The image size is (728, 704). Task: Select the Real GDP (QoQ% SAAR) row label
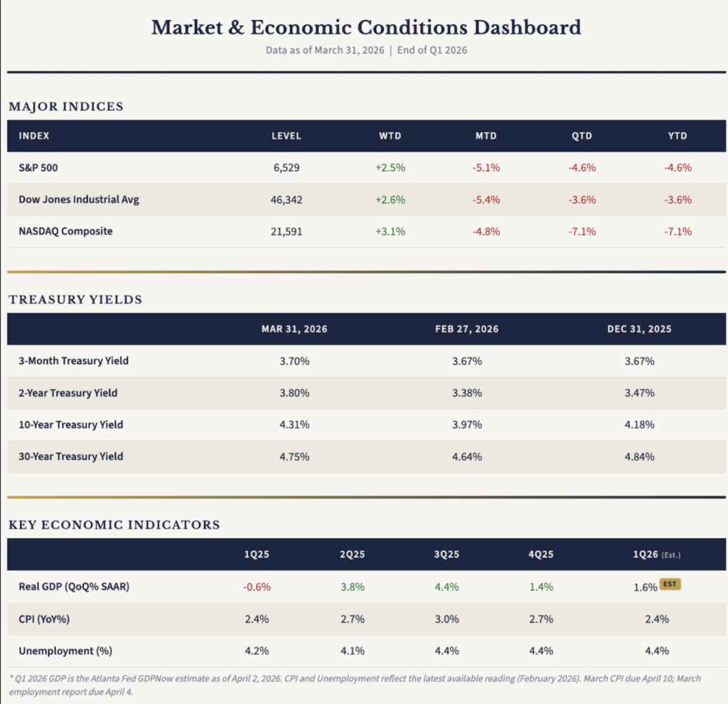coord(76,587)
